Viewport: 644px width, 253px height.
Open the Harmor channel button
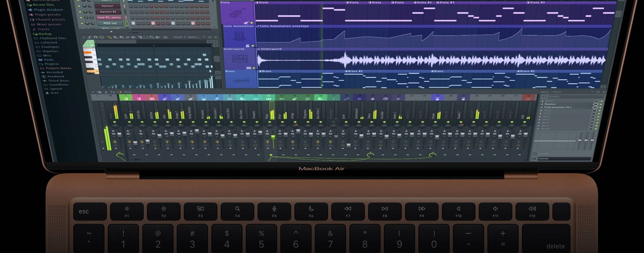click(108, 6)
